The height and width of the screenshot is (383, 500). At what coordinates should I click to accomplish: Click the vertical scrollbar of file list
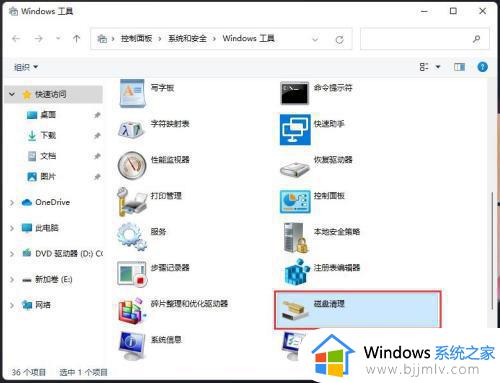[x=492, y=251]
